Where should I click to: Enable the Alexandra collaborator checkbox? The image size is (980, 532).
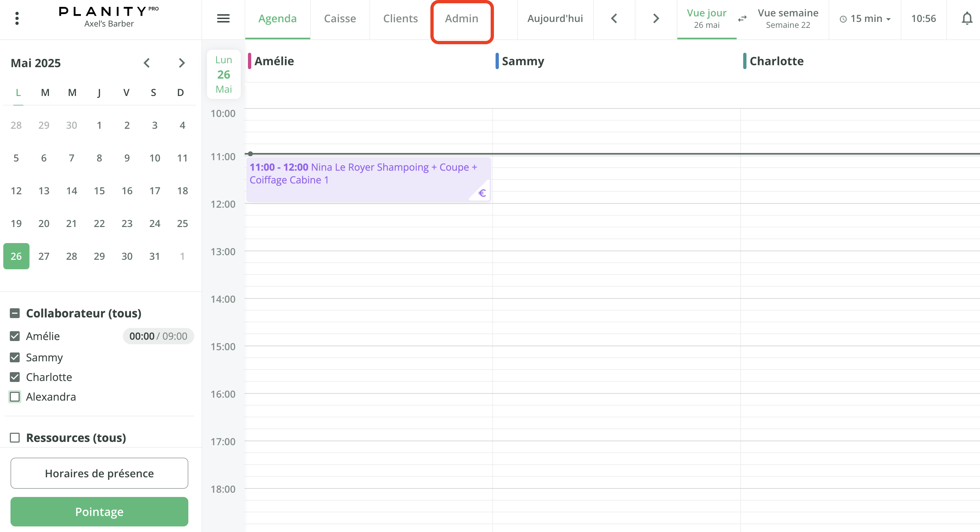(x=15, y=396)
